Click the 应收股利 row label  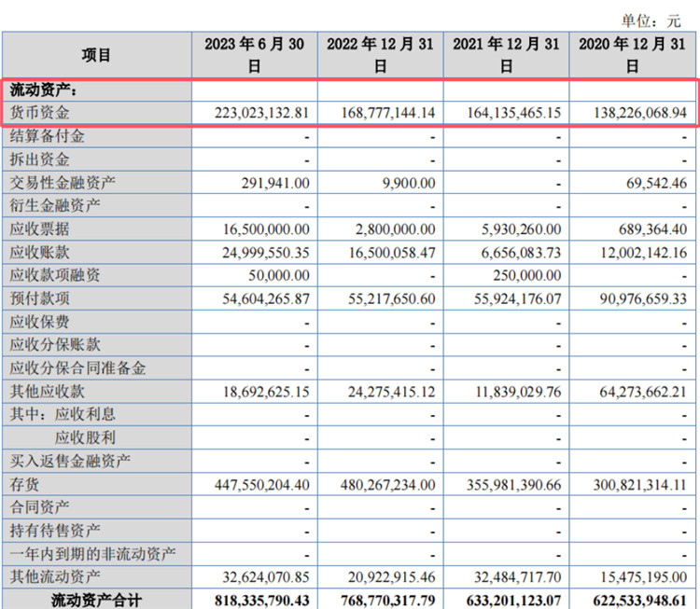pyautogui.click(x=85, y=437)
